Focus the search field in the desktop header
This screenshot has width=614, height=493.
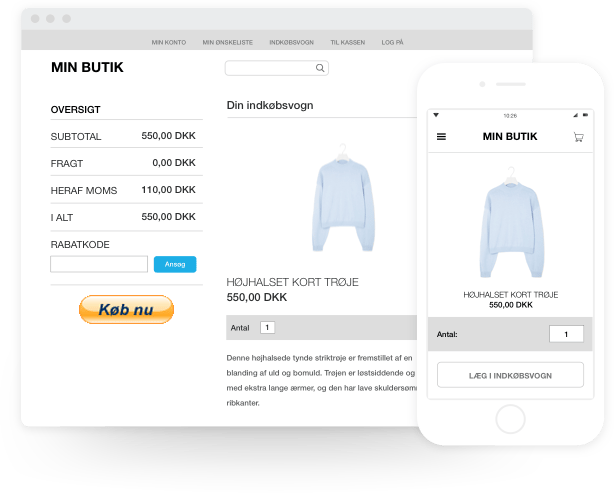coord(270,68)
